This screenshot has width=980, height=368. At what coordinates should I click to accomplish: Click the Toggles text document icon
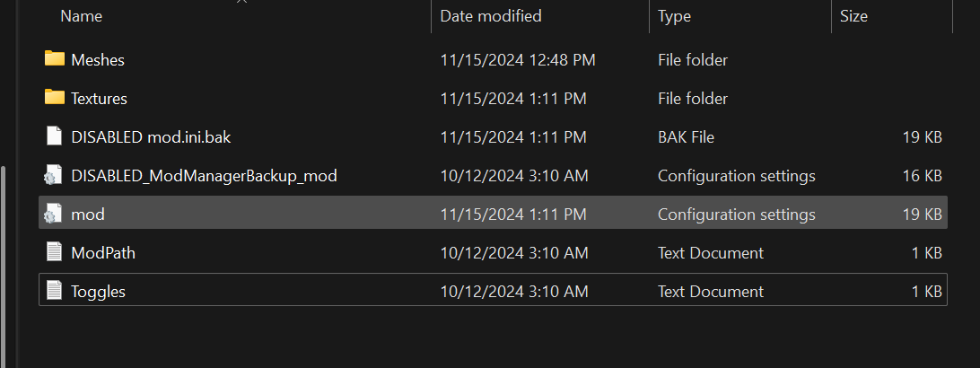(55, 291)
